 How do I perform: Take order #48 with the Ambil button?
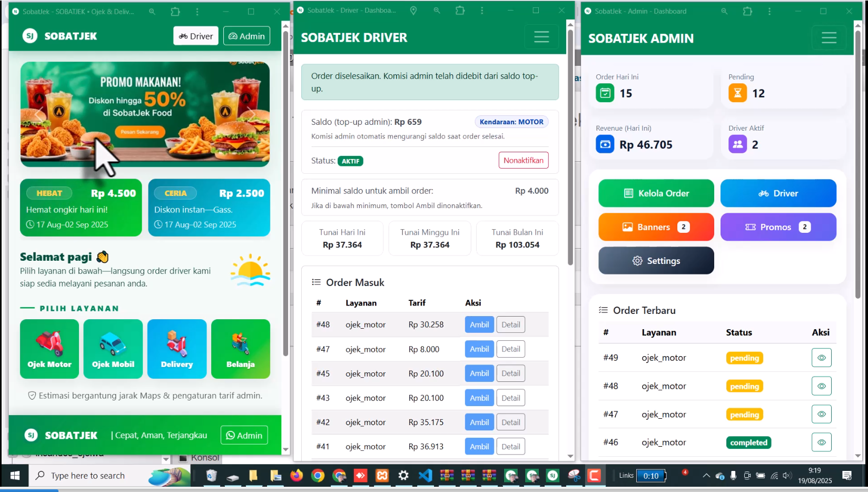(x=479, y=324)
